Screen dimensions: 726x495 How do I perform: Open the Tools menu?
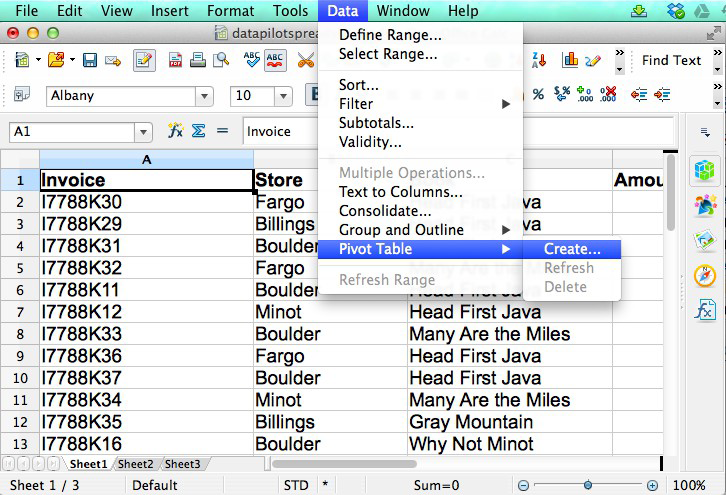point(290,11)
